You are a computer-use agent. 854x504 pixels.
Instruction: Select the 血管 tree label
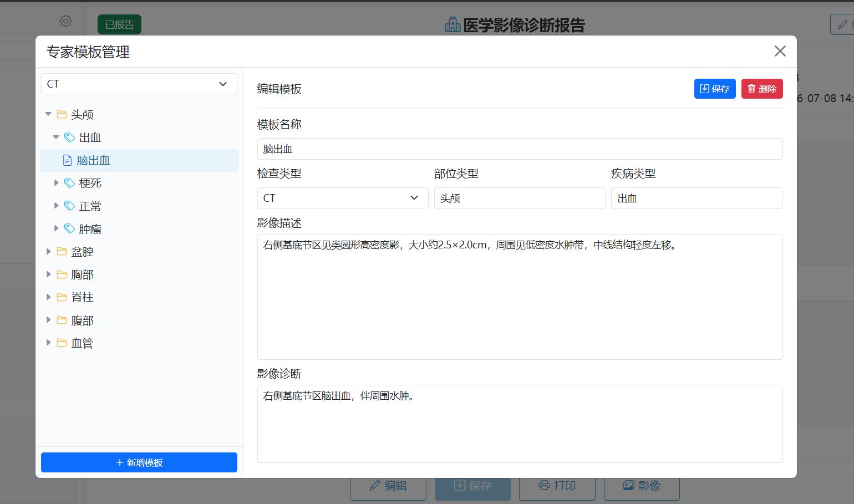click(x=82, y=343)
